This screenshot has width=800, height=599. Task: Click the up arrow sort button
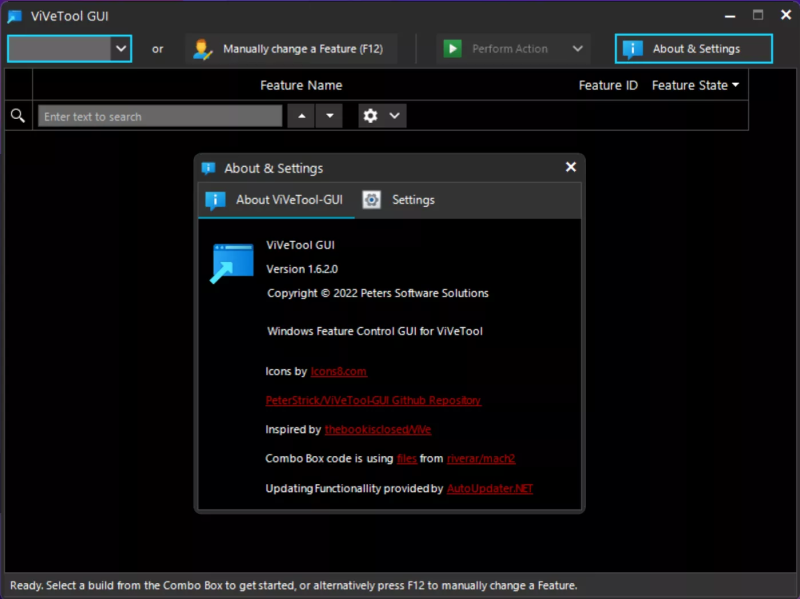(301, 115)
